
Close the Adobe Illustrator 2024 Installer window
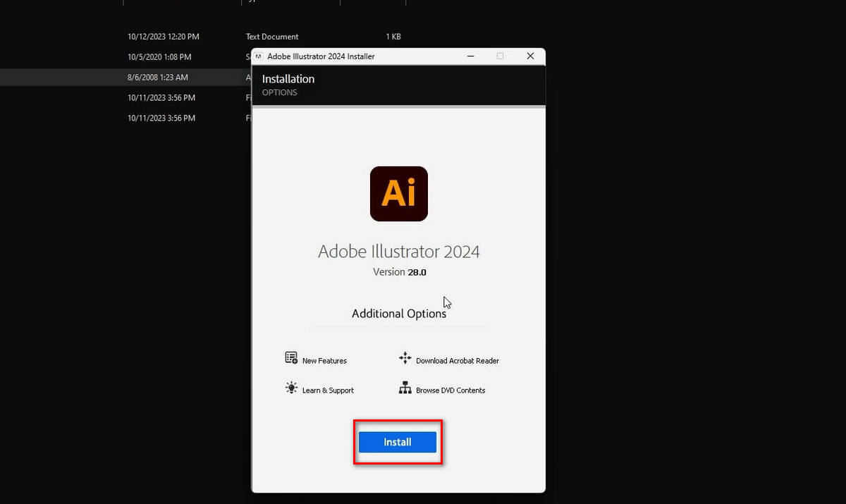coord(530,56)
